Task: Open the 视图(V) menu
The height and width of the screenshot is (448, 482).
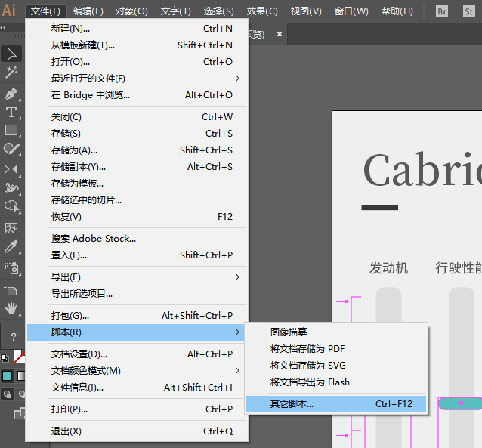Action: [x=306, y=11]
